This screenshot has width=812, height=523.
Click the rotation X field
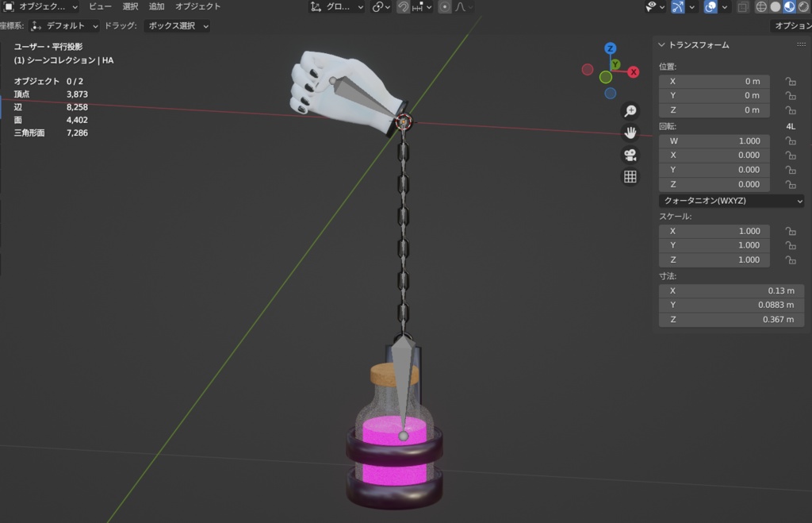tap(714, 155)
